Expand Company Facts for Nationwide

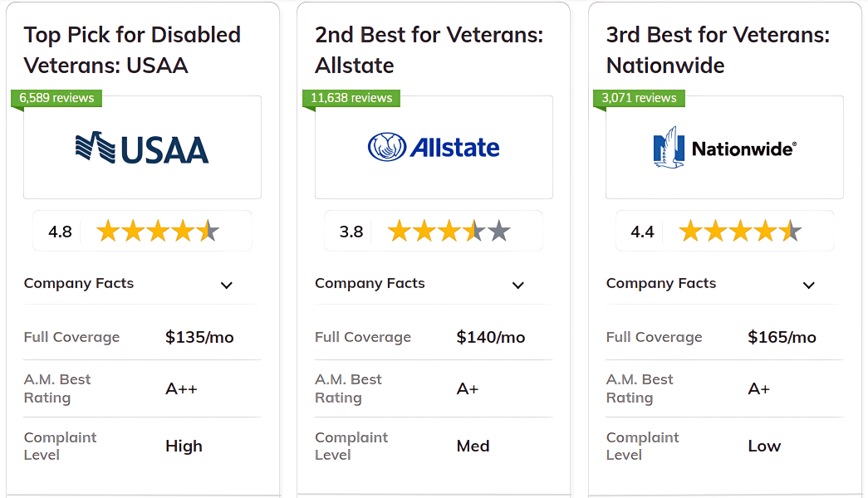(x=809, y=285)
